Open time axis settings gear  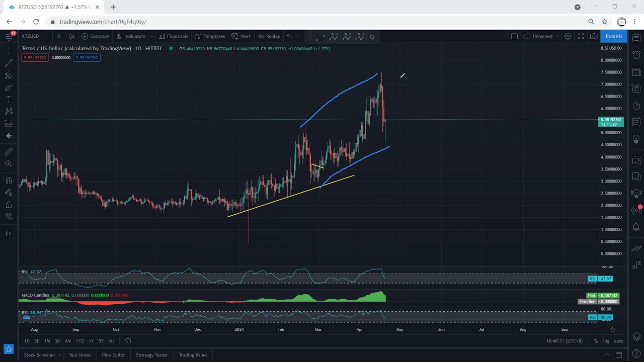coord(612,330)
